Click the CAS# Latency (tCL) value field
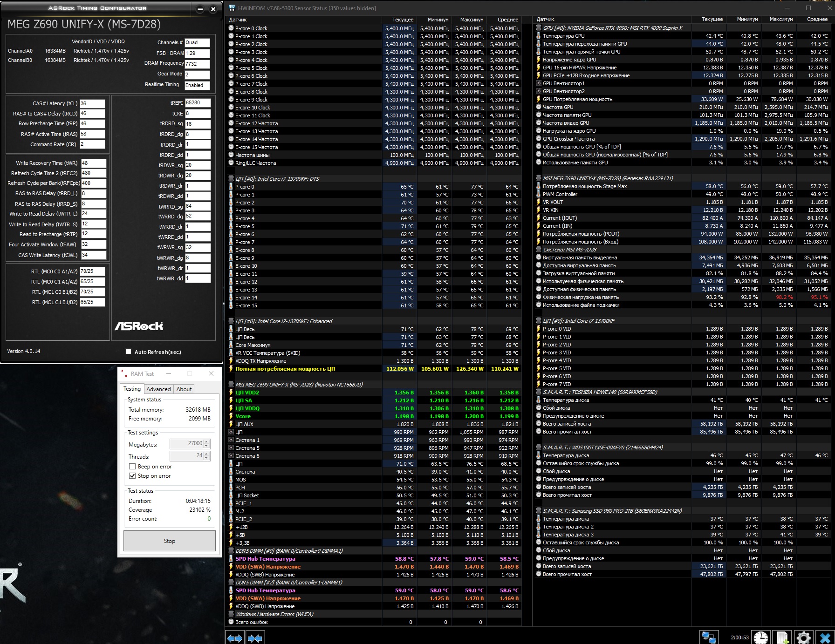Image resolution: width=835 pixels, height=644 pixels. point(92,103)
